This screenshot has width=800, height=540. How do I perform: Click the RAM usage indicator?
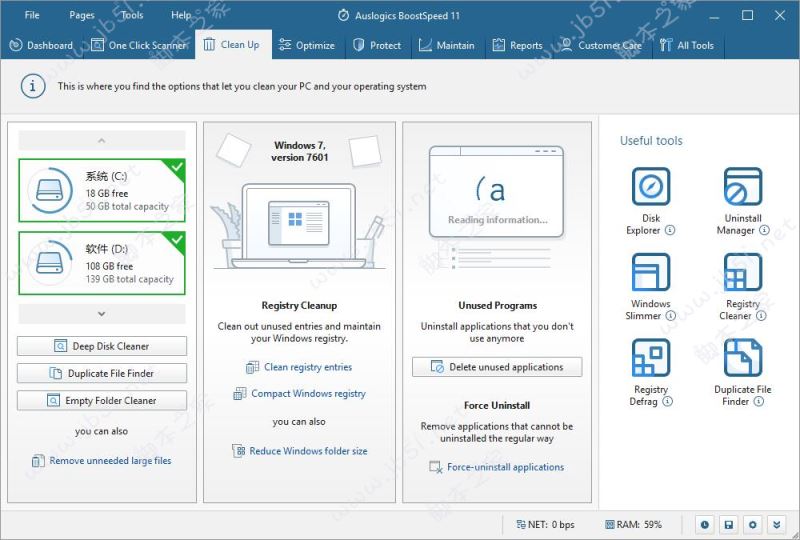pyautogui.click(x=633, y=525)
